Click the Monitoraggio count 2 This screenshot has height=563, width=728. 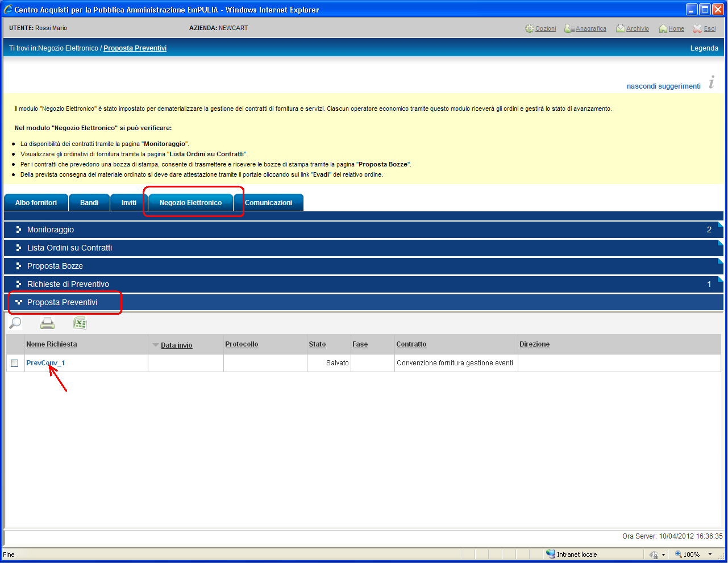(709, 230)
